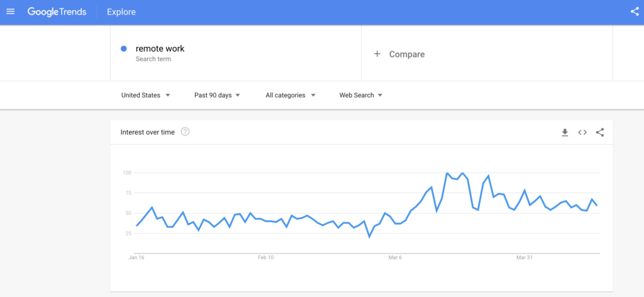This screenshot has height=297, width=644.
Task: Go to the Explore section
Action: pyautogui.click(x=121, y=12)
